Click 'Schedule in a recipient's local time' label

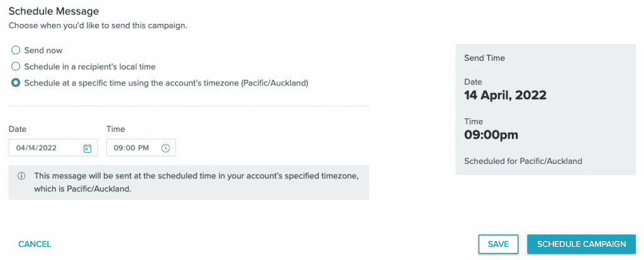(90, 66)
